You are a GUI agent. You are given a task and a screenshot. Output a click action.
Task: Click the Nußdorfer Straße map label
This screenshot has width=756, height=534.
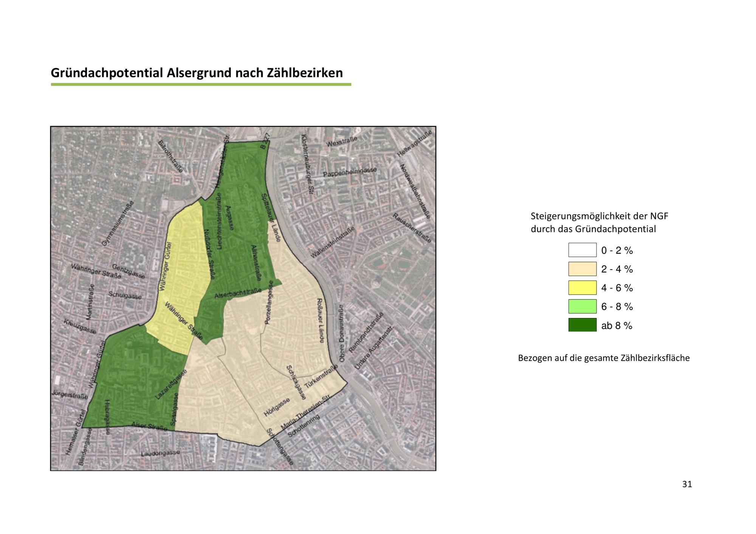(x=209, y=254)
